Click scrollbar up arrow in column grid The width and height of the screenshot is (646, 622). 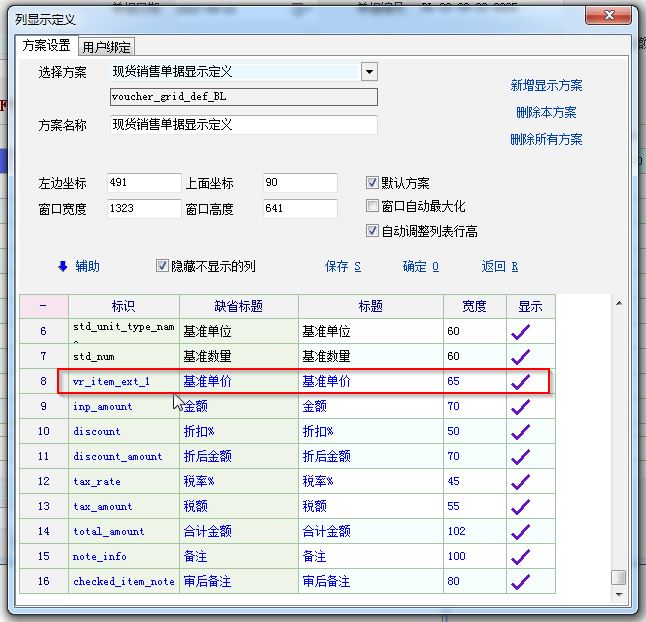point(619,303)
